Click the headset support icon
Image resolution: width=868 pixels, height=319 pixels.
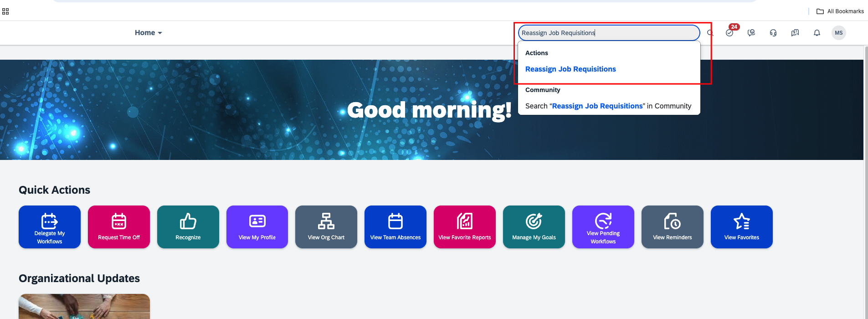pos(773,33)
